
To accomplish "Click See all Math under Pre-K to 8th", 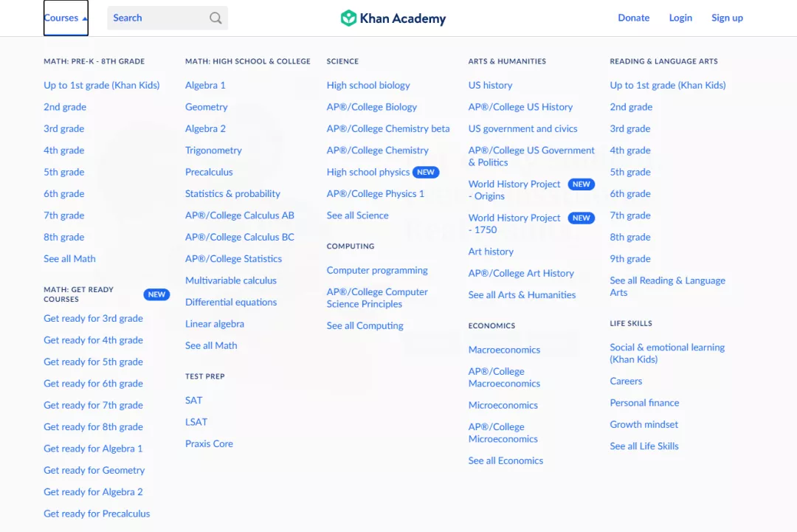I will (x=69, y=259).
